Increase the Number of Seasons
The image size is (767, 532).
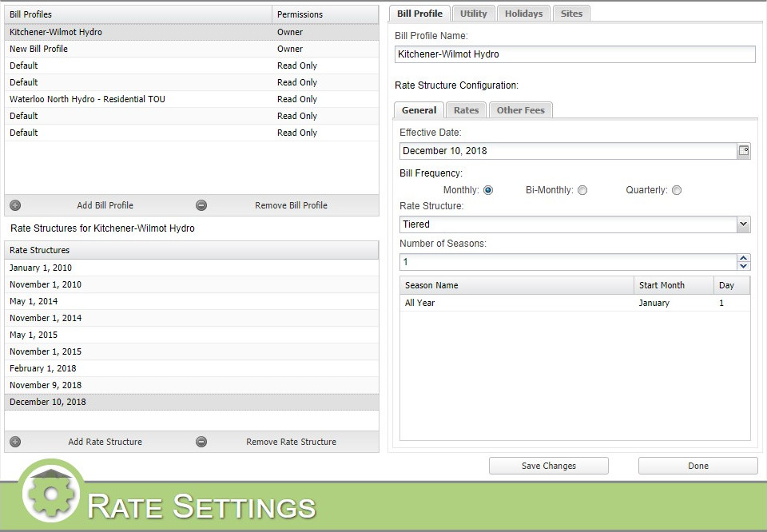[744, 258]
